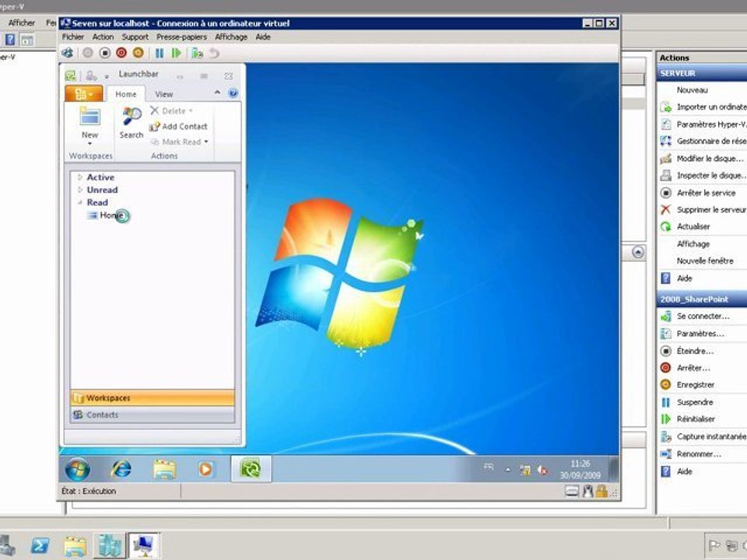Open the Launchbar quick access customize arrow
Screen dimensions: 747x560
[107, 76]
